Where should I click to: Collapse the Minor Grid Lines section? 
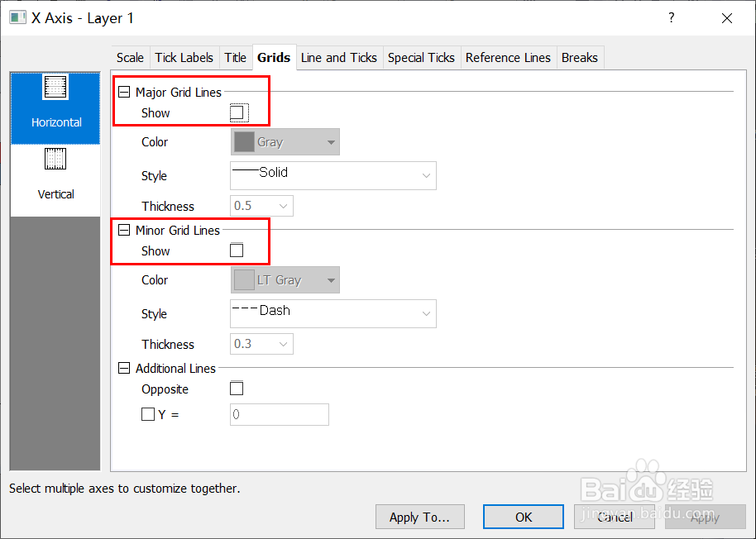(x=125, y=231)
